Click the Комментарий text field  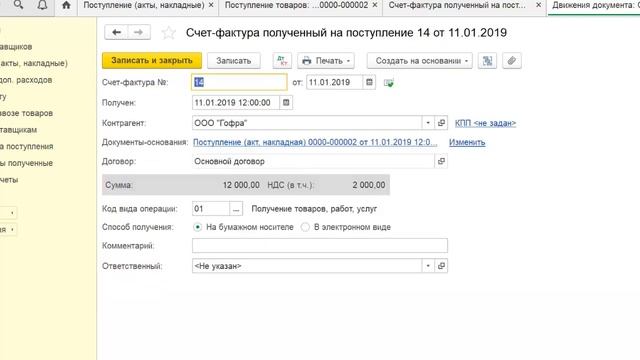point(320,246)
